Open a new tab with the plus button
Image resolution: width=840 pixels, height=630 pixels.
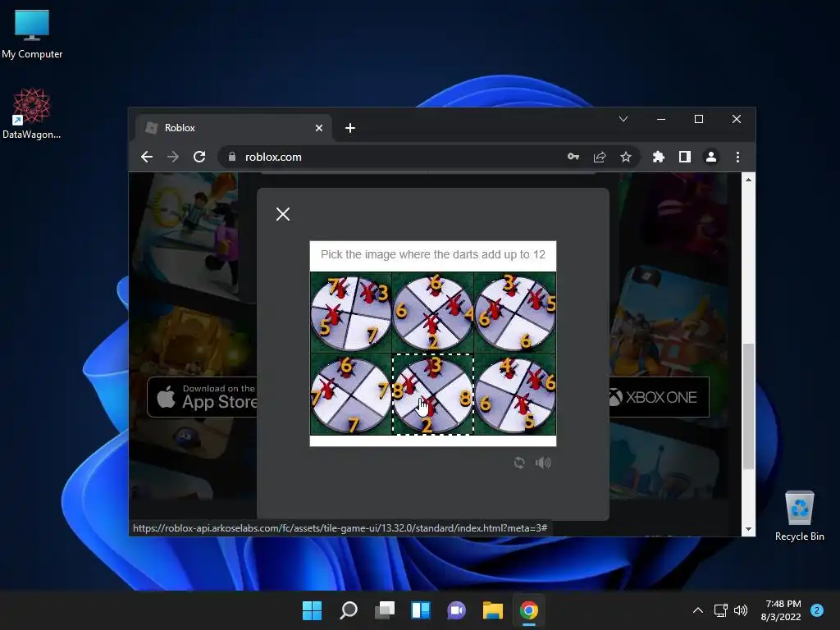[x=349, y=128]
